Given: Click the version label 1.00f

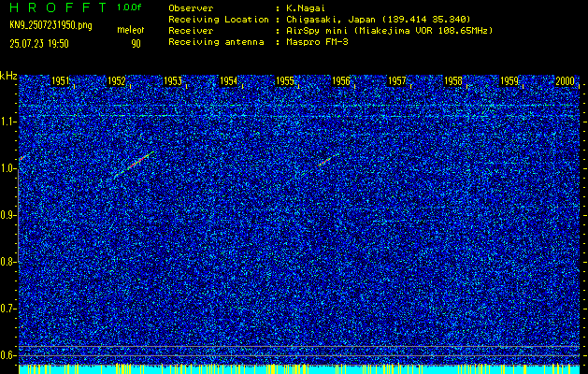Looking at the screenshot, I should pyautogui.click(x=129, y=7).
